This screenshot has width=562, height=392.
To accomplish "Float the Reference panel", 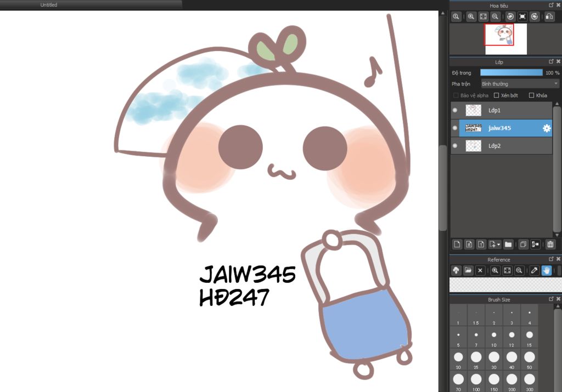I will coord(551,259).
